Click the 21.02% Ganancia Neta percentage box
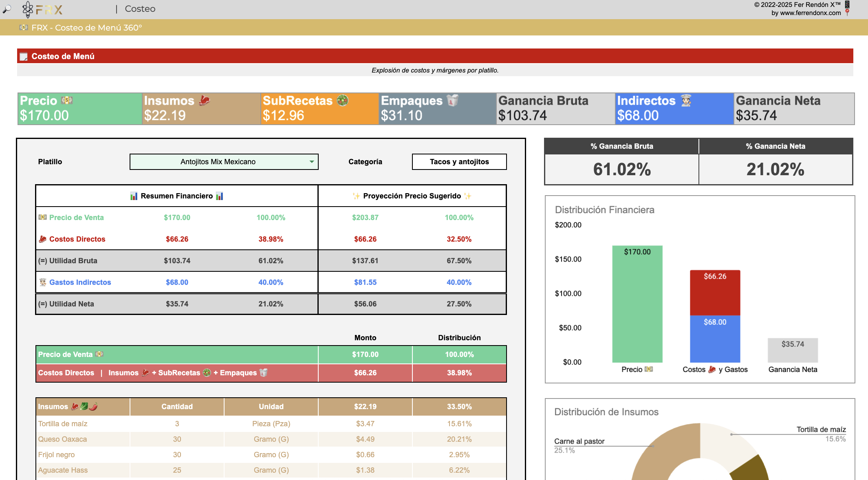 775,169
